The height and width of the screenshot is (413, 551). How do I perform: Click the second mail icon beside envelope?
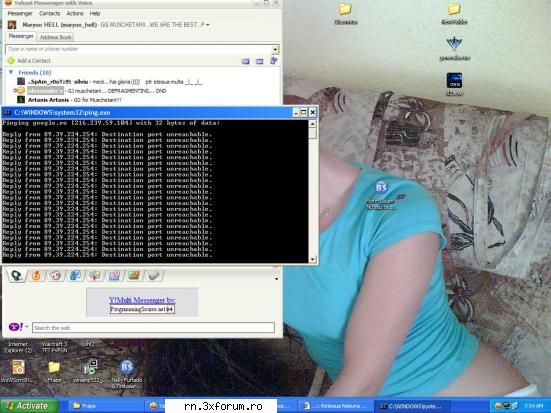pyautogui.click(x=259, y=61)
